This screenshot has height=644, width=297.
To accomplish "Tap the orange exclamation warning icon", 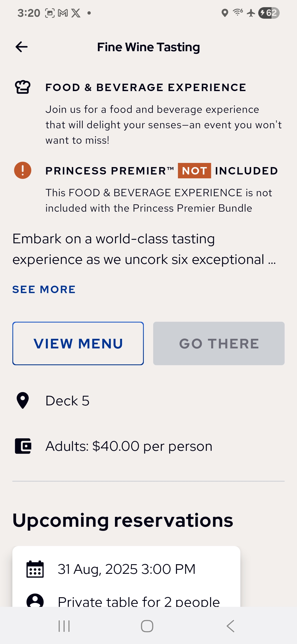I will coord(23,170).
